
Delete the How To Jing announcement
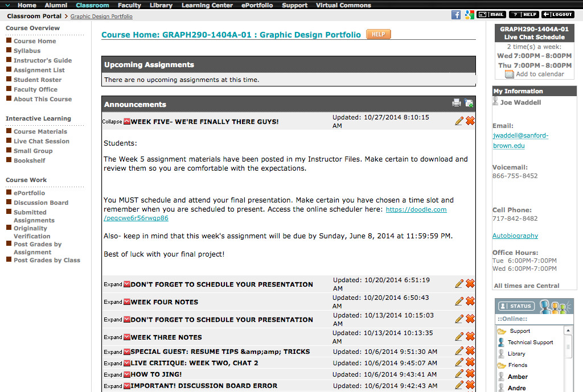click(x=470, y=374)
